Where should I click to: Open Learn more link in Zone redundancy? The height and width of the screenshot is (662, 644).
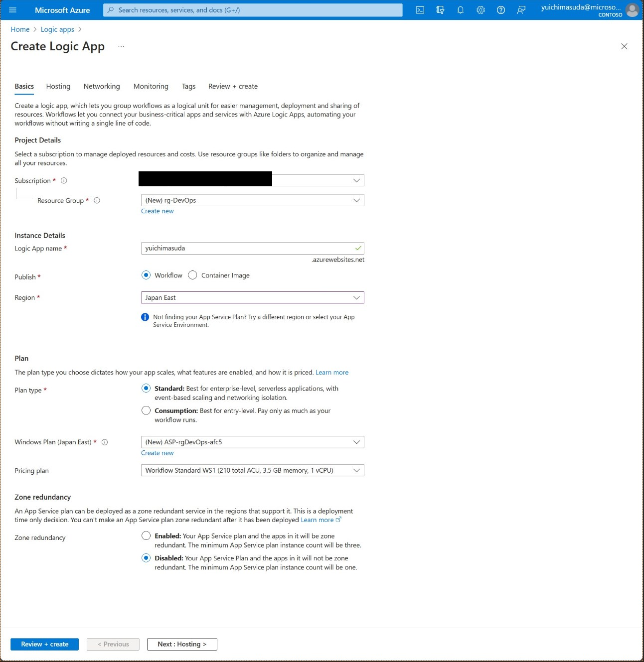click(x=321, y=520)
